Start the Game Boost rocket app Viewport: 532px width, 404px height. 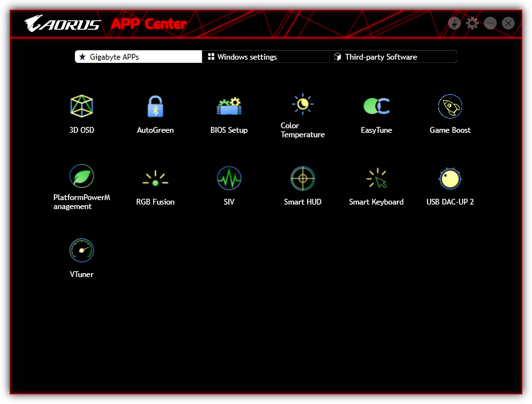pyautogui.click(x=450, y=106)
